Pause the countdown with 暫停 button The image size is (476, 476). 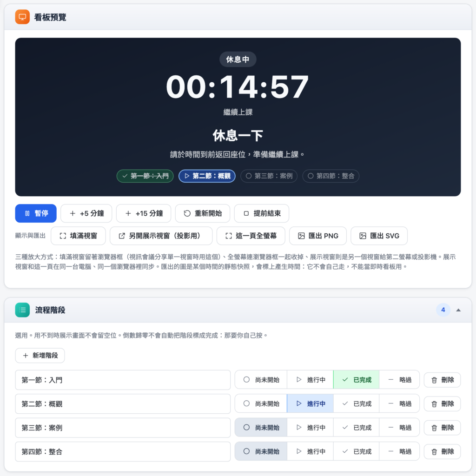[36, 213]
